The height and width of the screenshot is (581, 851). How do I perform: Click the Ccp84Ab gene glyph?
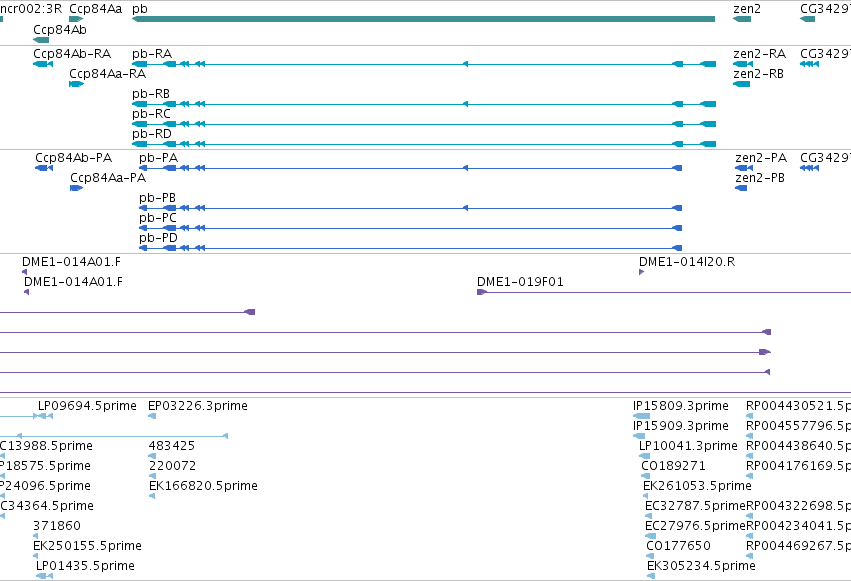41,40
